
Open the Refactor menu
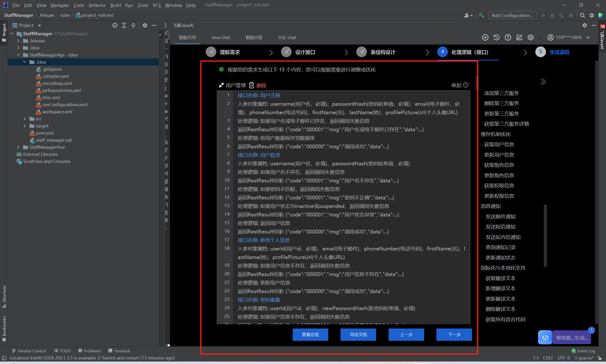97,5
